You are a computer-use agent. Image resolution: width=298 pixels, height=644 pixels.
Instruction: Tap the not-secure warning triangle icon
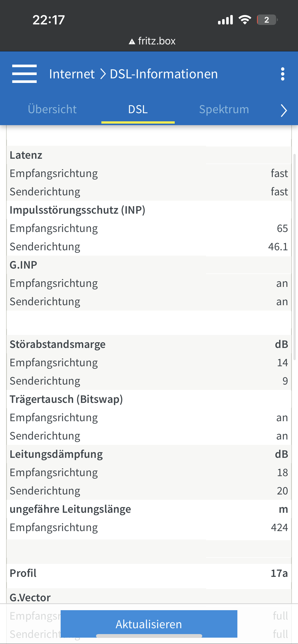pyautogui.click(x=132, y=41)
